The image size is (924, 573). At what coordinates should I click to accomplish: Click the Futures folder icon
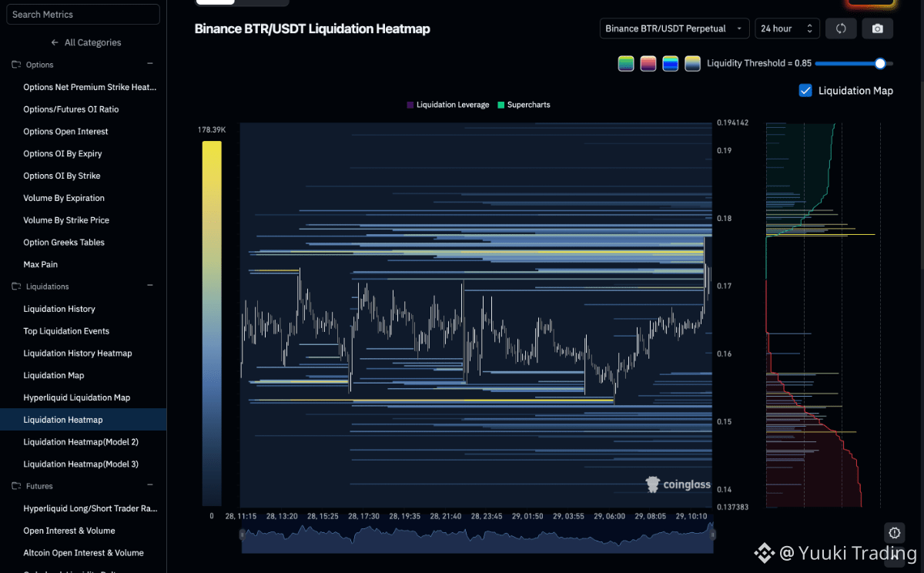pyautogui.click(x=15, y=486)
